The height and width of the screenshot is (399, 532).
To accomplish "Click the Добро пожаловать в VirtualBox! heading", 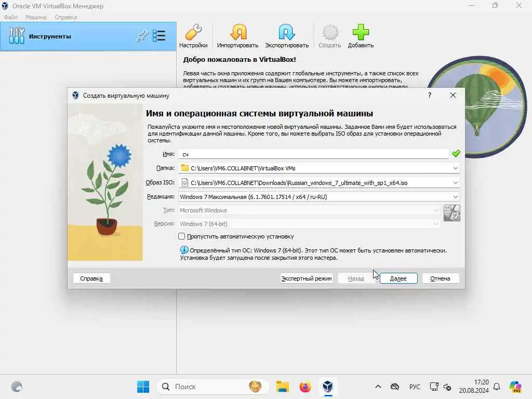I will click(x=240, y=59).
